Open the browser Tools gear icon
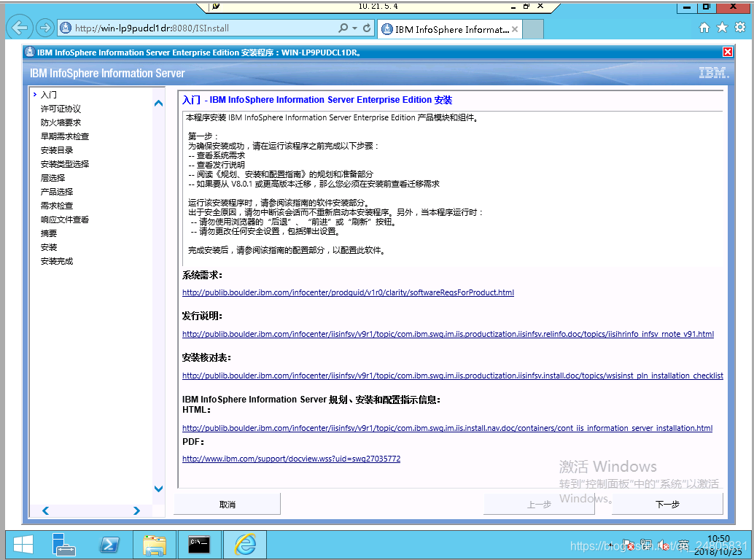Screen dimensions: 754x560 741,28
